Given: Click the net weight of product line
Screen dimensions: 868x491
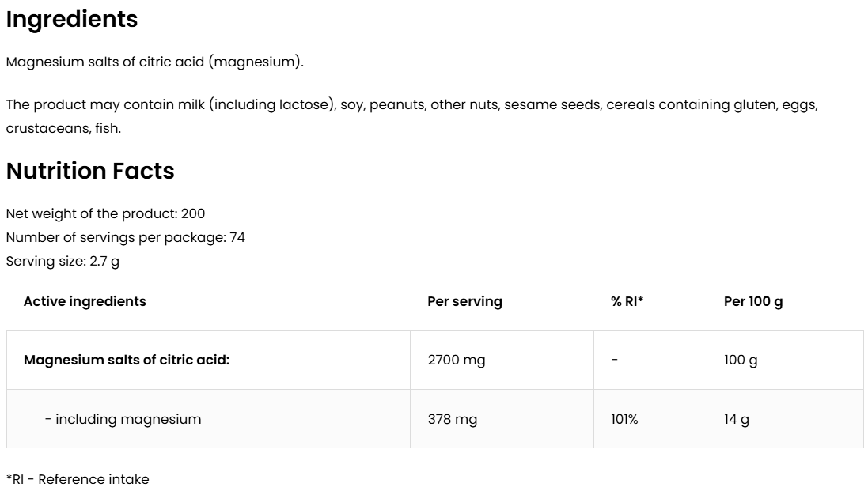Looking at the screenshot, I should tap(105, 213).
